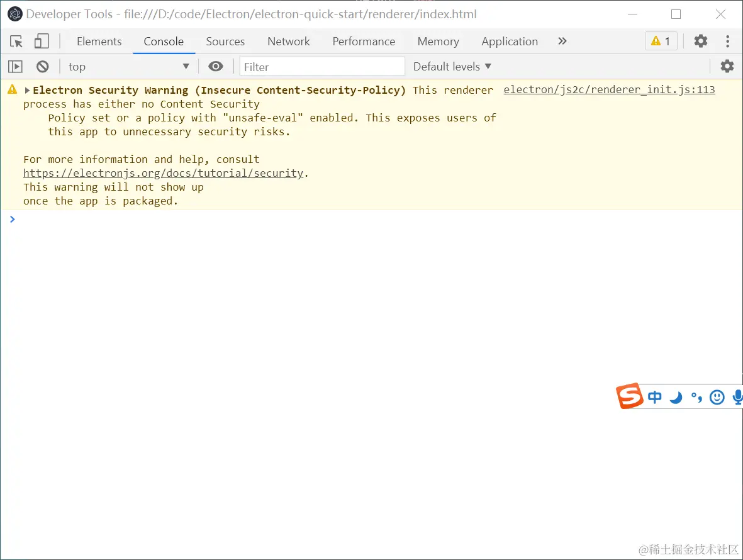Maximize the Developer Tools window

(x=676, y=14)
